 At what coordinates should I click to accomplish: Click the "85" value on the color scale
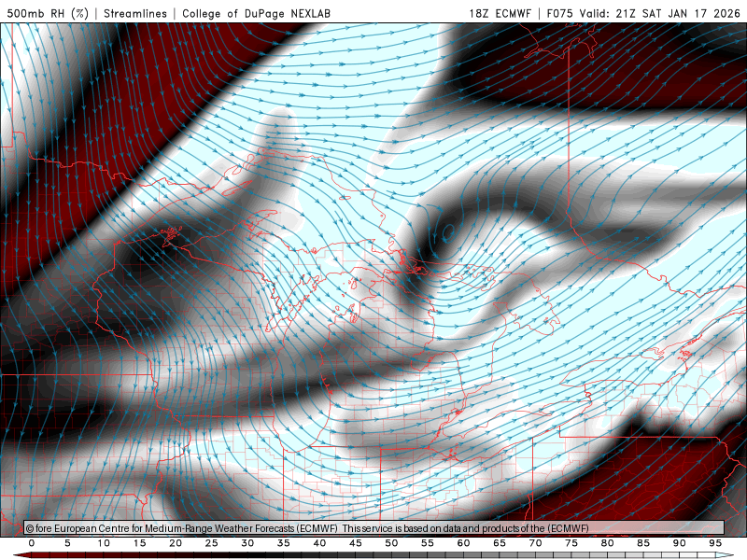click(x=643, y=543)
